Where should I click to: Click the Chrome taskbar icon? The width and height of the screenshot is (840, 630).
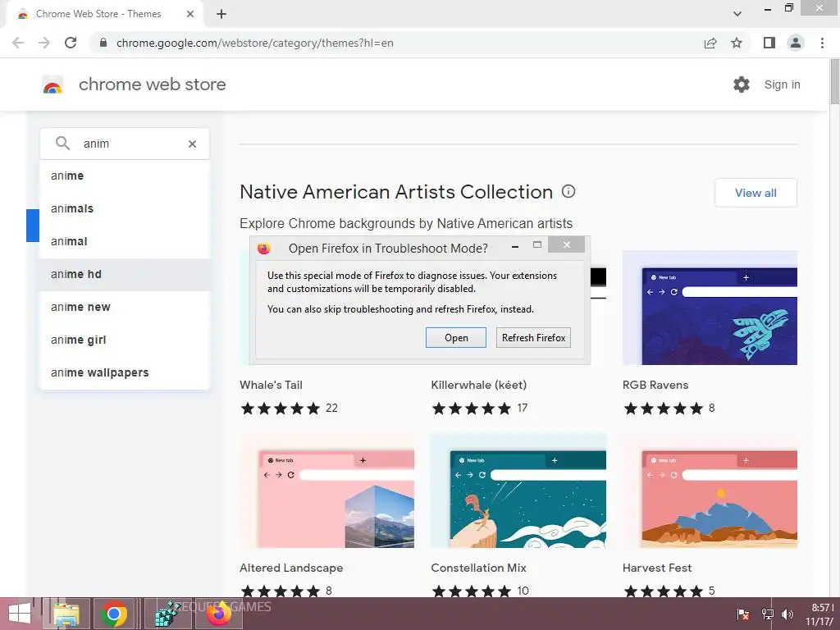(x=113, y=614)
